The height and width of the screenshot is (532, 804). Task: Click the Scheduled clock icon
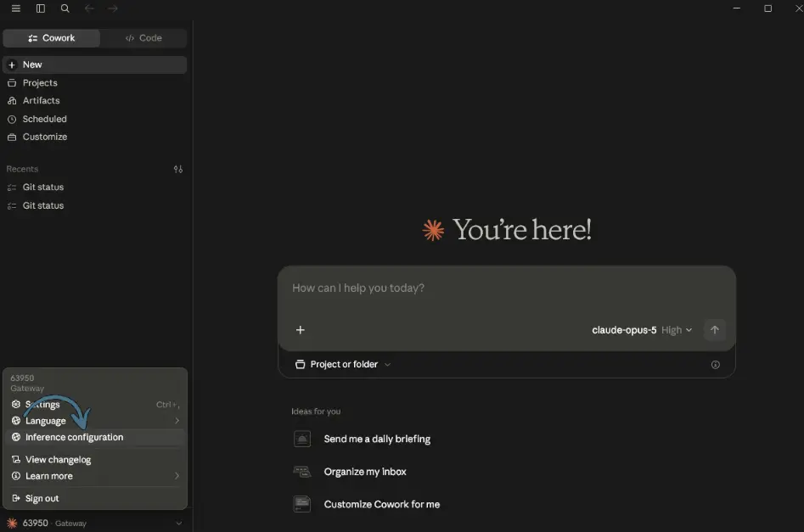tap(12, 120)
